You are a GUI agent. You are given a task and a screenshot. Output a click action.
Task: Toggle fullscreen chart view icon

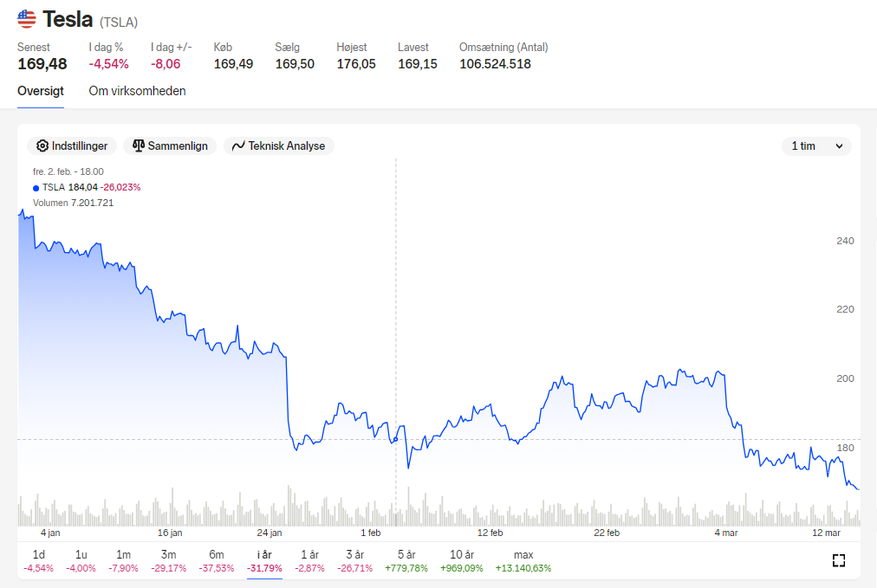coord(838,560)
